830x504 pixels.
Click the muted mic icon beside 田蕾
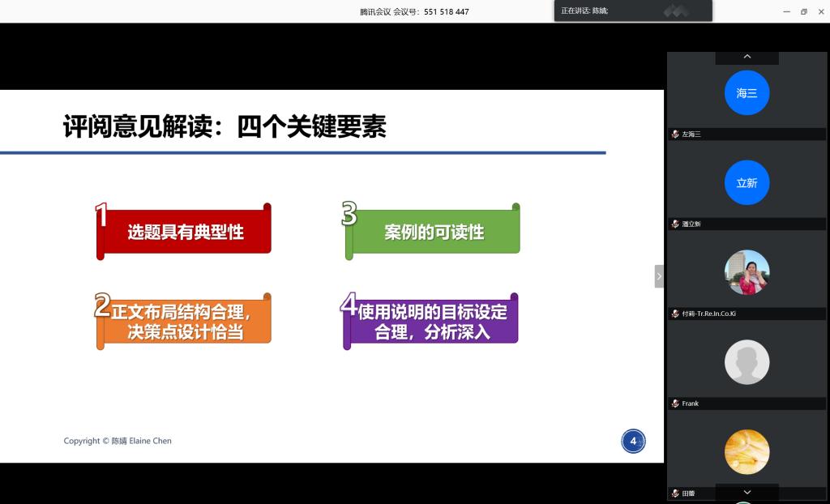675,493
